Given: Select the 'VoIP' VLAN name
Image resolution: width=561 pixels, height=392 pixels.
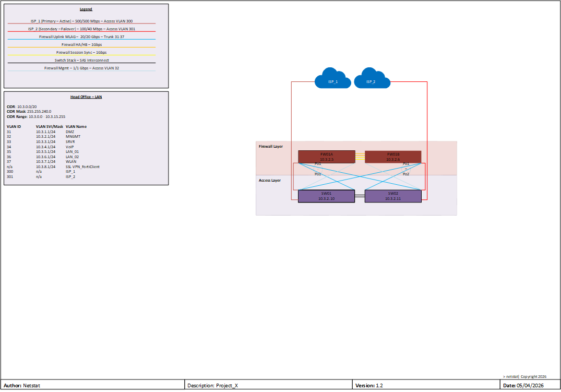Looking at the screenshot, I should [x=69, y=147].
